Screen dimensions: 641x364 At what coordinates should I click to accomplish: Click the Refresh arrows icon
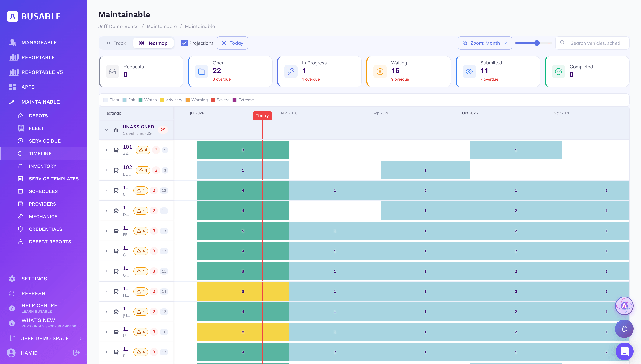[x=12, y=294]
